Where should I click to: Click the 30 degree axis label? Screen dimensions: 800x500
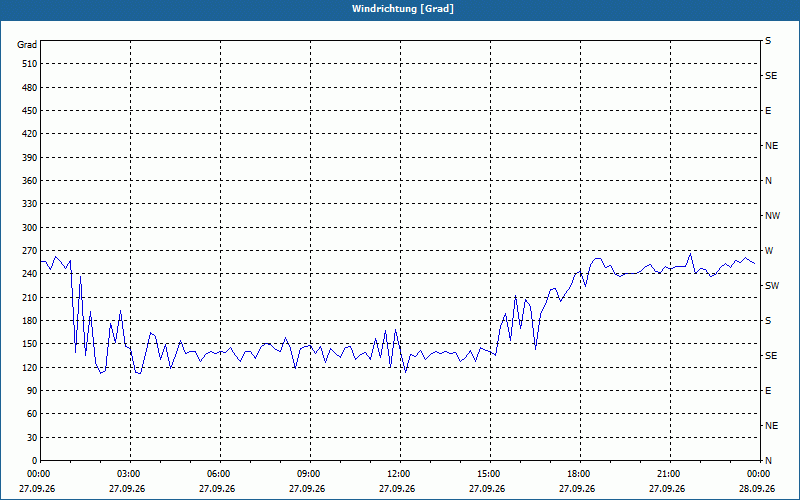coord(32,438)
